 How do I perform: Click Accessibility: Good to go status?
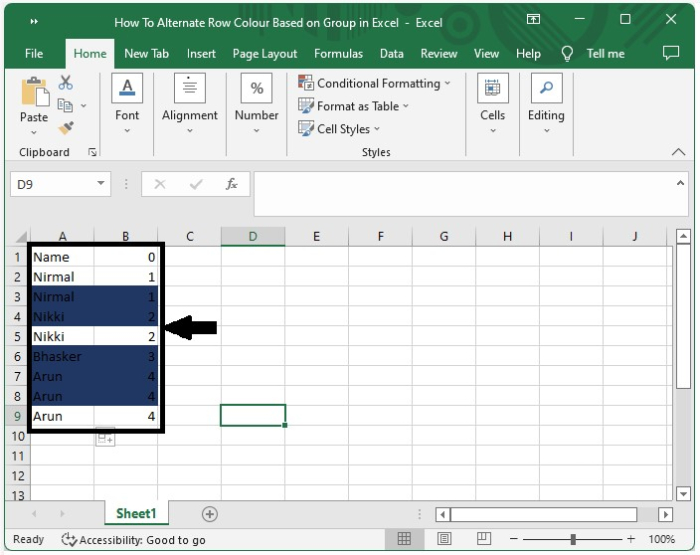pyautogui.click(x=142, y=540)
